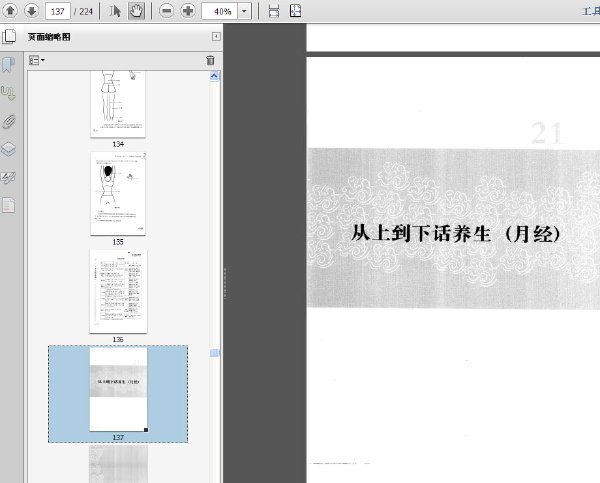600x483 pixels.
Task: Collapse the thumbnails panel arrow
Action: pyautogui.click(x=216, y=36)
